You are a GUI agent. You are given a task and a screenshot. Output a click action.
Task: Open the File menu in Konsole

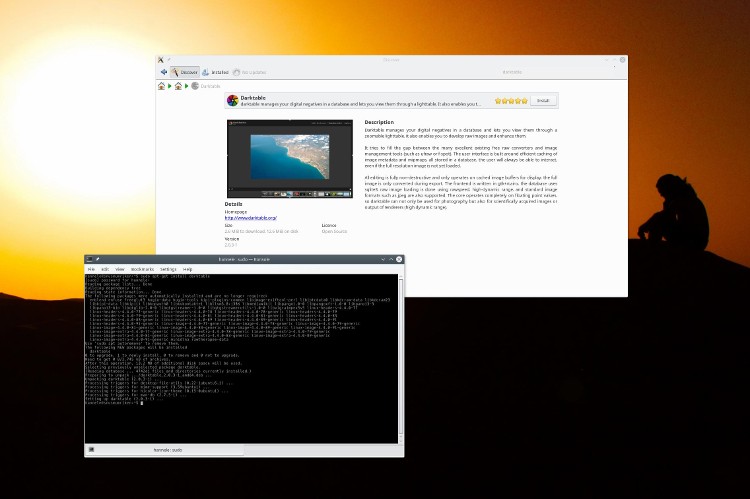pyautogui.click(x=91, y=269)
